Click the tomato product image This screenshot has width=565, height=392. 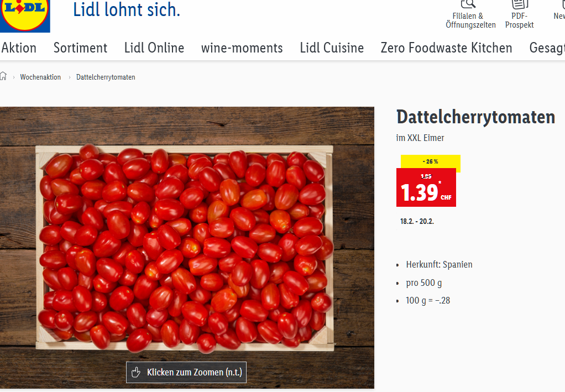[x=187, y=248]
